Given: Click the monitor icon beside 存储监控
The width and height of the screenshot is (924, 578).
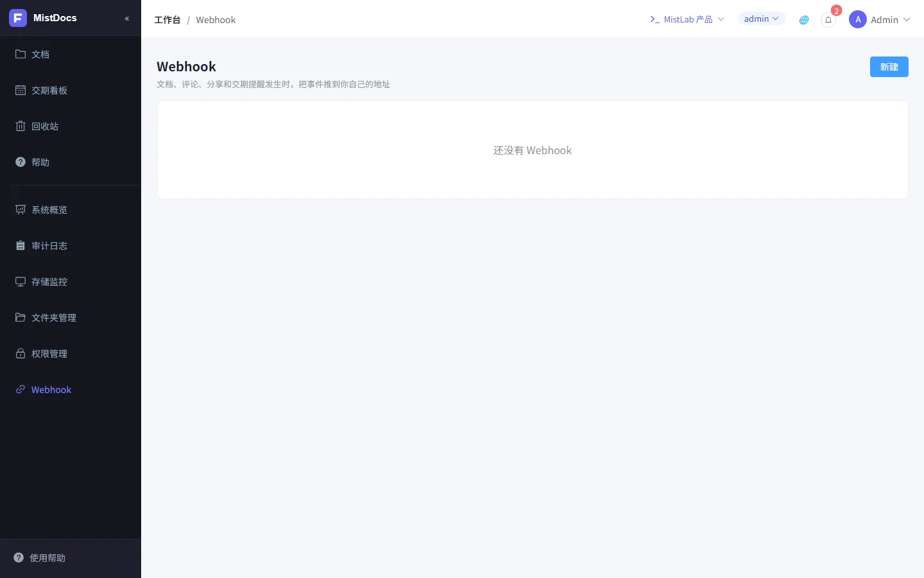Looking at the screenshot, I should coord(21,281).
